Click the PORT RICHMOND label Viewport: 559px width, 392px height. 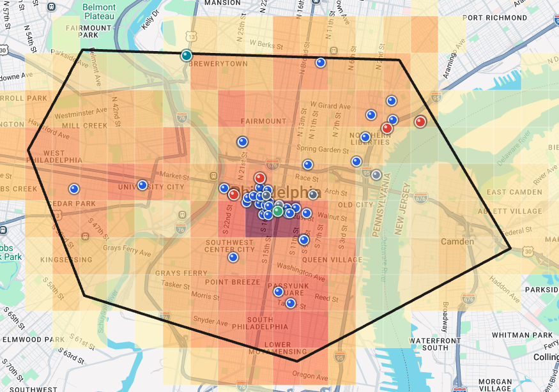pyautogui.click(x=495, y=18)
